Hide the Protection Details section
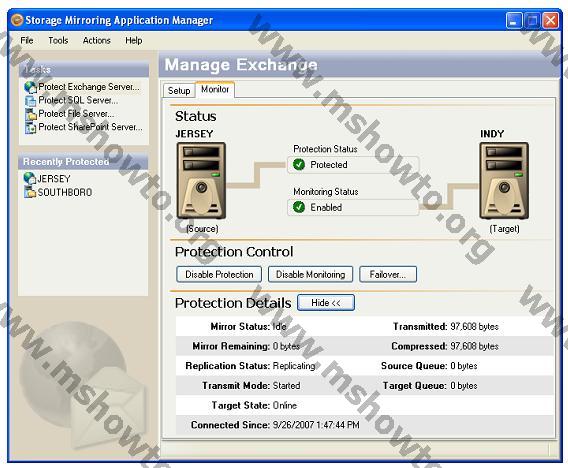 [x=326, y=302]
